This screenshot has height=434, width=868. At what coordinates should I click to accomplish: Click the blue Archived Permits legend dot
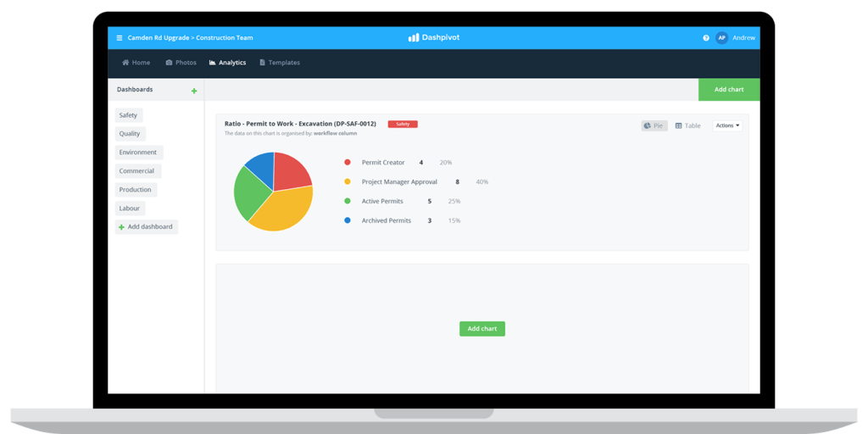coord(348,220)
